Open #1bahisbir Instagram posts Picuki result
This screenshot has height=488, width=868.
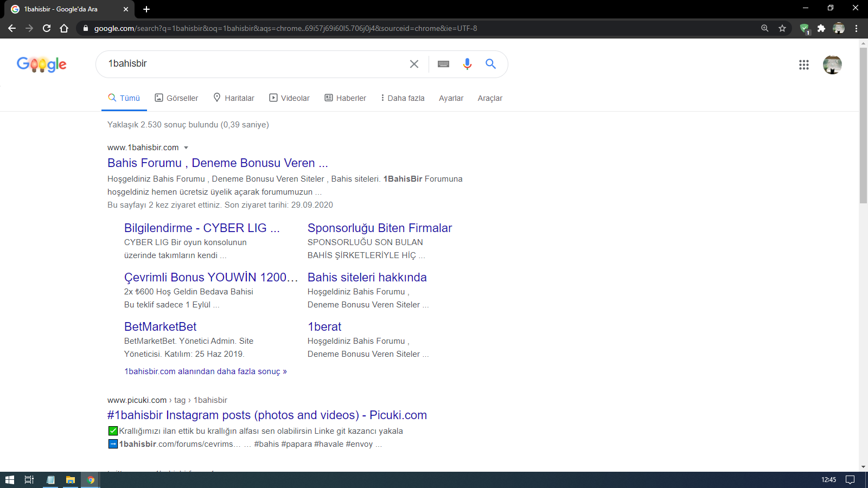tap(267, 415)
